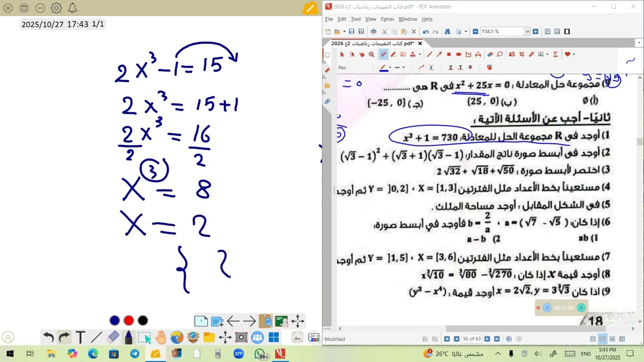Select the Crop tool

point(521,54)
